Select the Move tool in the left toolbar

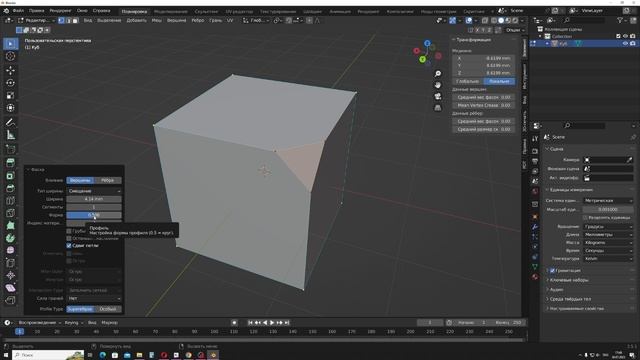(x=11, y=70)
